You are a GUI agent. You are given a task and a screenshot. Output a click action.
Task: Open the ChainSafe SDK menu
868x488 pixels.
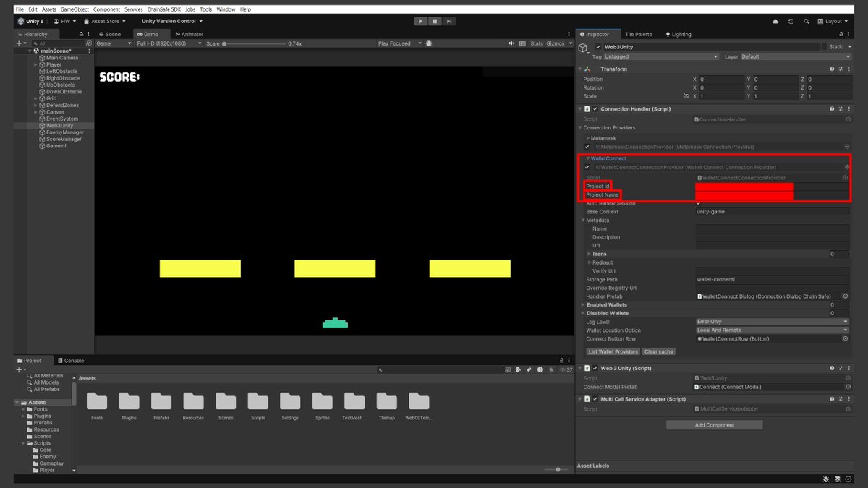[x=163, y=9]
